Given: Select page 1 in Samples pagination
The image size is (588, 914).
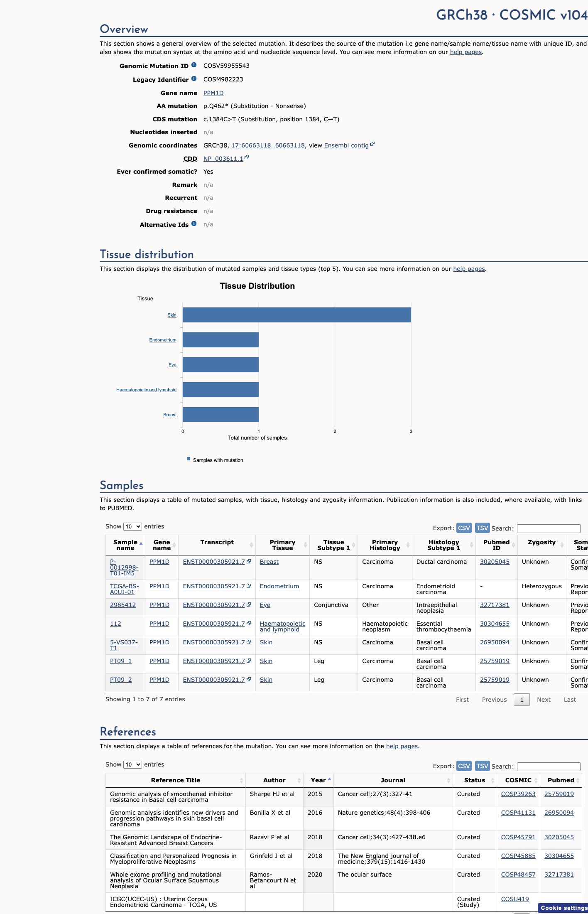Looking at the screenshot, I should point(522,700).
